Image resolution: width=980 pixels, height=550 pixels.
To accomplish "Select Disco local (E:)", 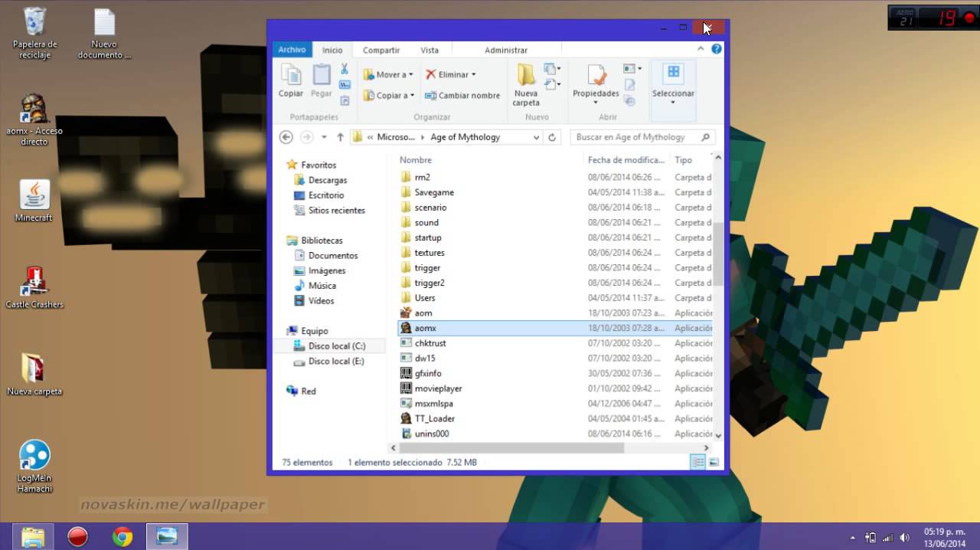I will point(336,362).
